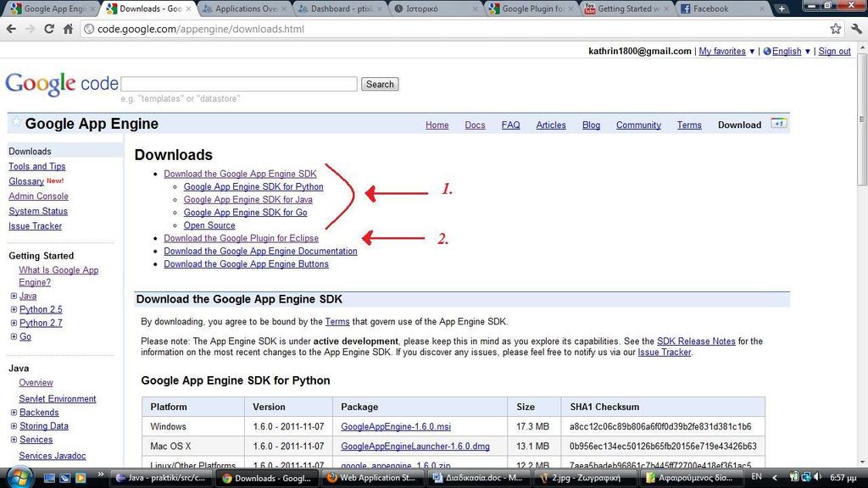
Task: Expand the Services sidebar section
Action: pos(14,440)
